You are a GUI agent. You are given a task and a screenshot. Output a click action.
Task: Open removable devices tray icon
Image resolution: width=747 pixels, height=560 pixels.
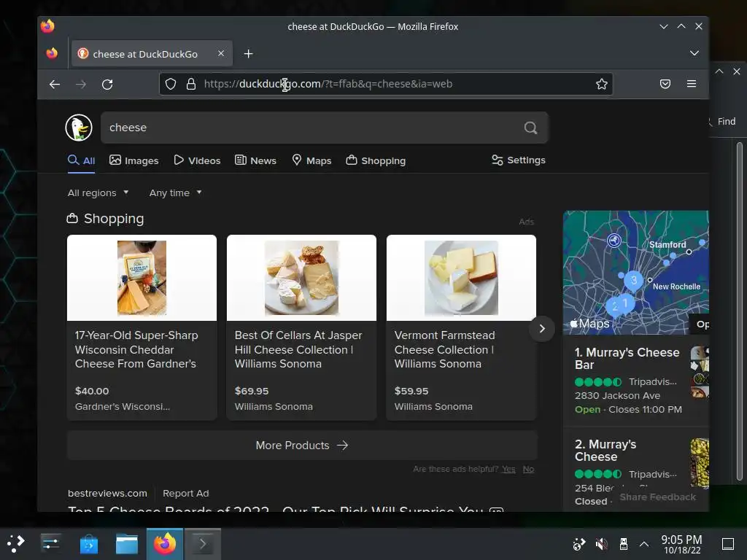point(623,544)
